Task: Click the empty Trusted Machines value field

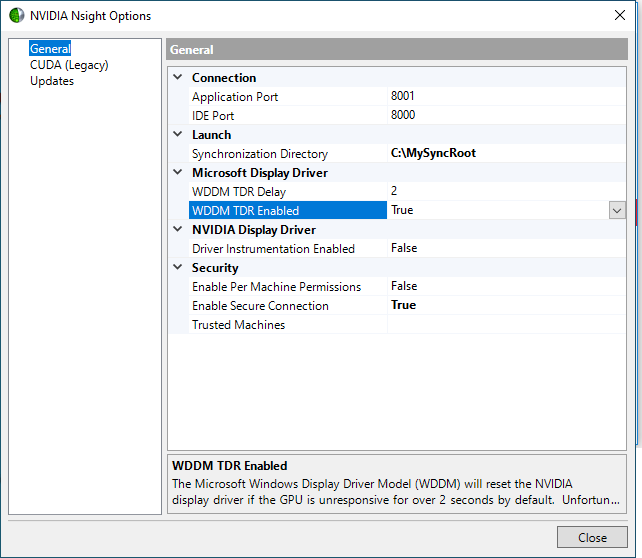Action: pyautogui.click(x=506, y=324)
